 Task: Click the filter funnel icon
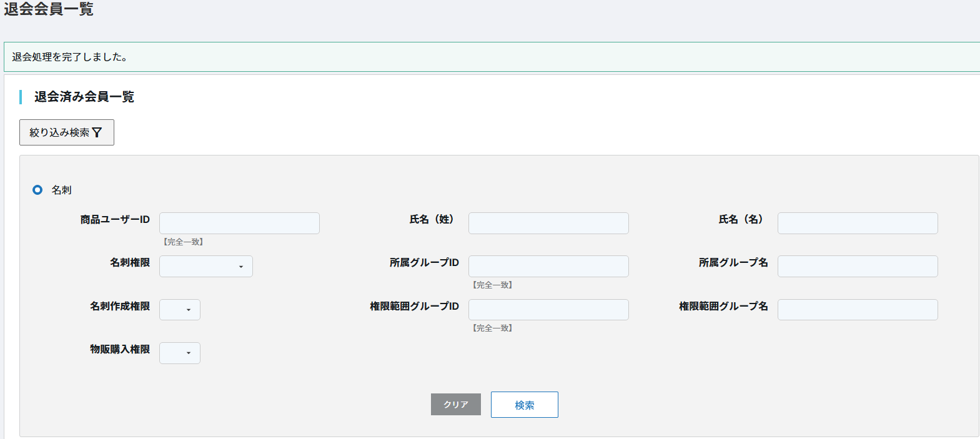pos(97,132)
